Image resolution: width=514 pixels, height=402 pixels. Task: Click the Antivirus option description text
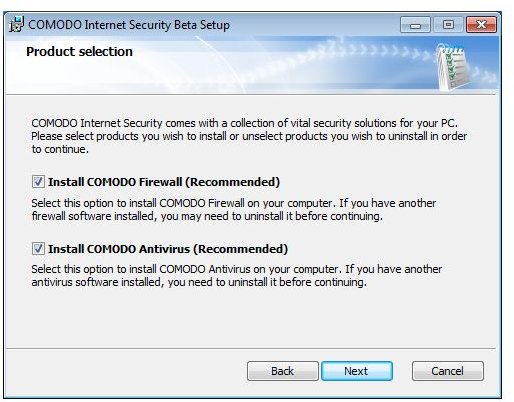237,276
